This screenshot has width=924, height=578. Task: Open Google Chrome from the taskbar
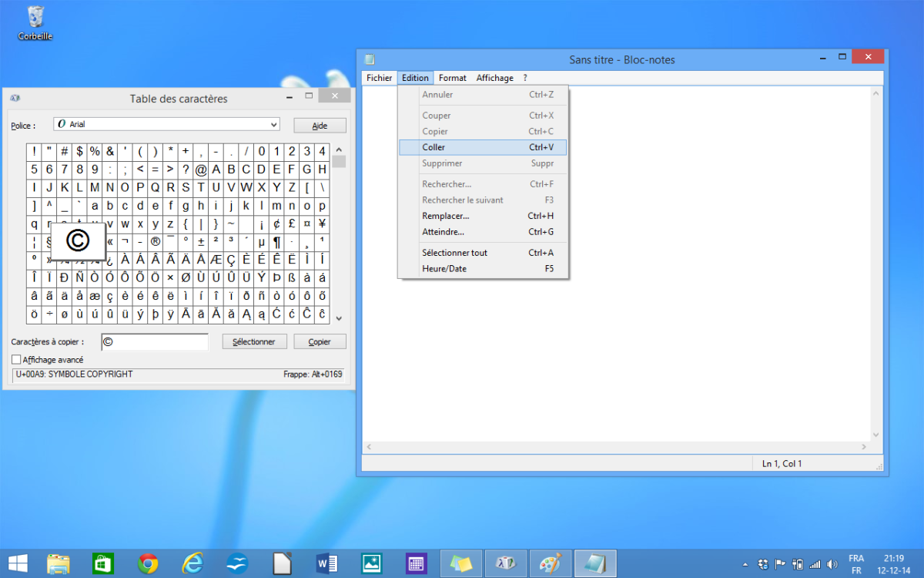click(x=148, y=563)
